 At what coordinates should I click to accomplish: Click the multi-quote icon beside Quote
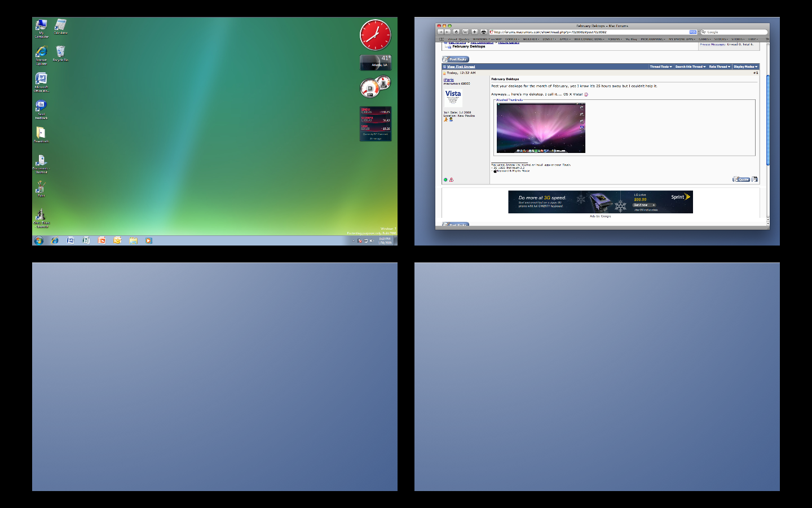pos(754,179)
